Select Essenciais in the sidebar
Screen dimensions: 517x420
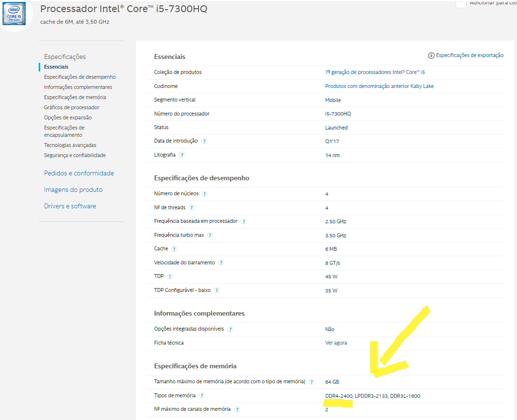coord(56,67)
